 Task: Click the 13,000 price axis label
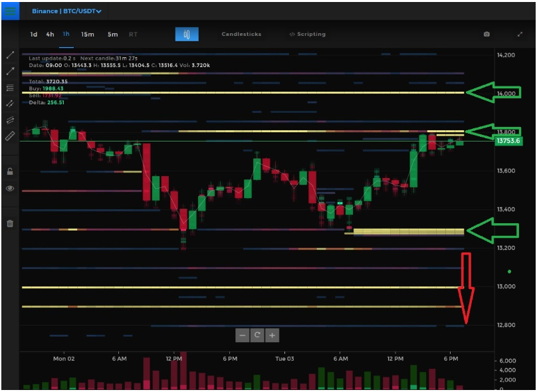[506, 286]
